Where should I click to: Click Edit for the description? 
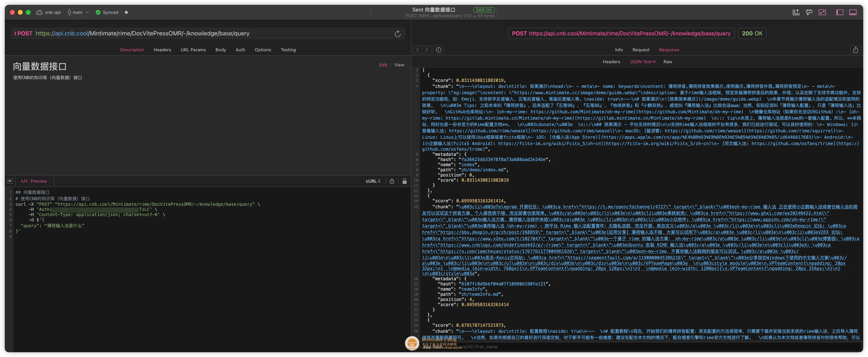[383, 65]
